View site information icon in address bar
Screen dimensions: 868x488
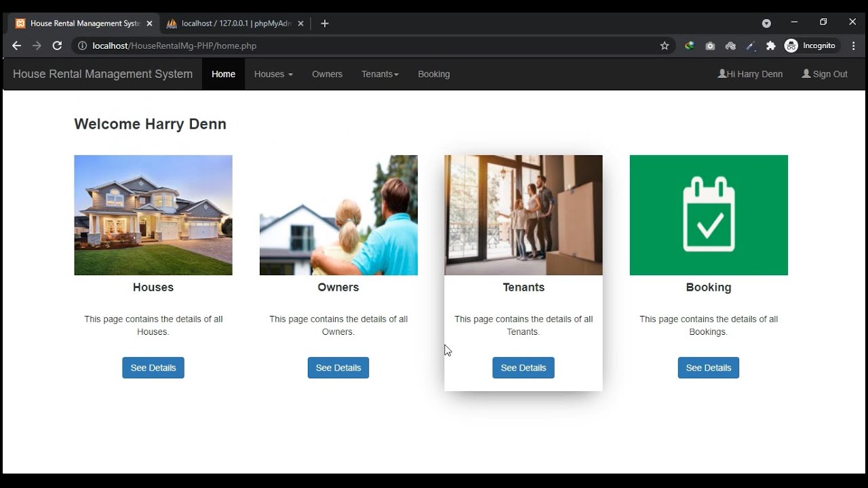pos(82,45)
